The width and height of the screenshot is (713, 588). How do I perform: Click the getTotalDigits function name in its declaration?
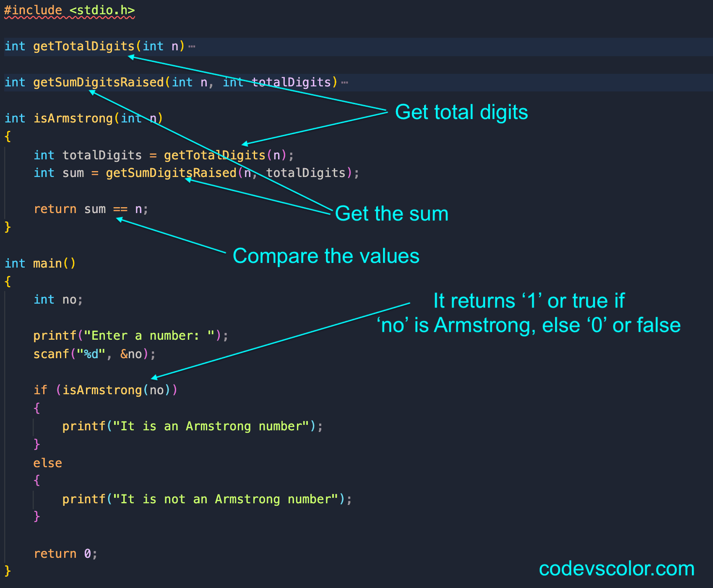[x=84, y=46]
